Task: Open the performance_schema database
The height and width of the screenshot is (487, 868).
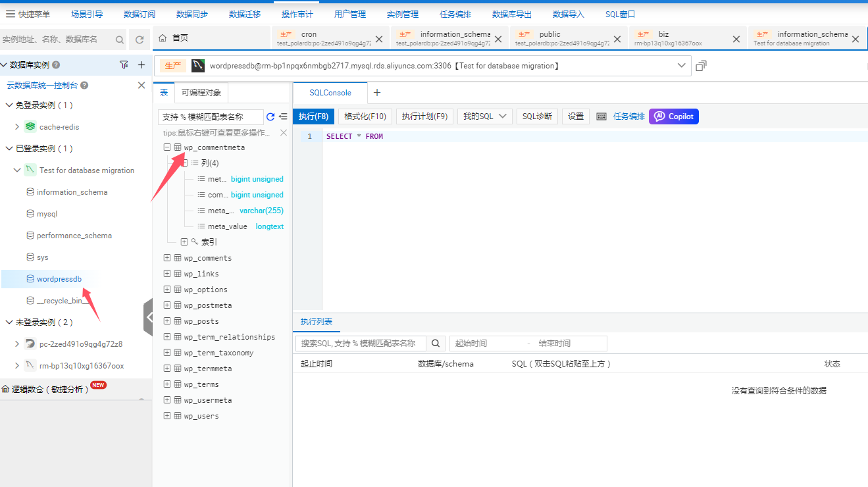Action: pos(74,236)
